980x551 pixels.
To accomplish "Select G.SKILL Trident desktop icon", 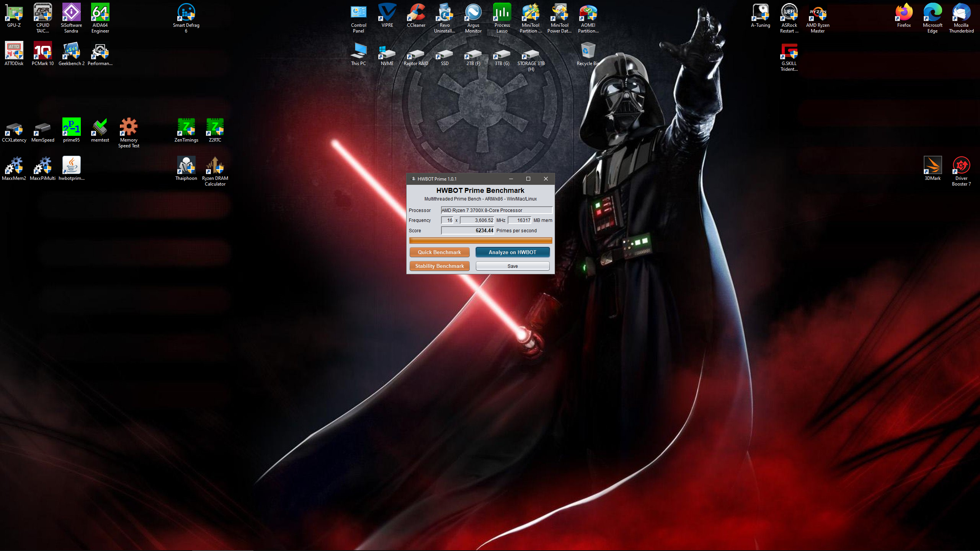I will coord(789,56).
